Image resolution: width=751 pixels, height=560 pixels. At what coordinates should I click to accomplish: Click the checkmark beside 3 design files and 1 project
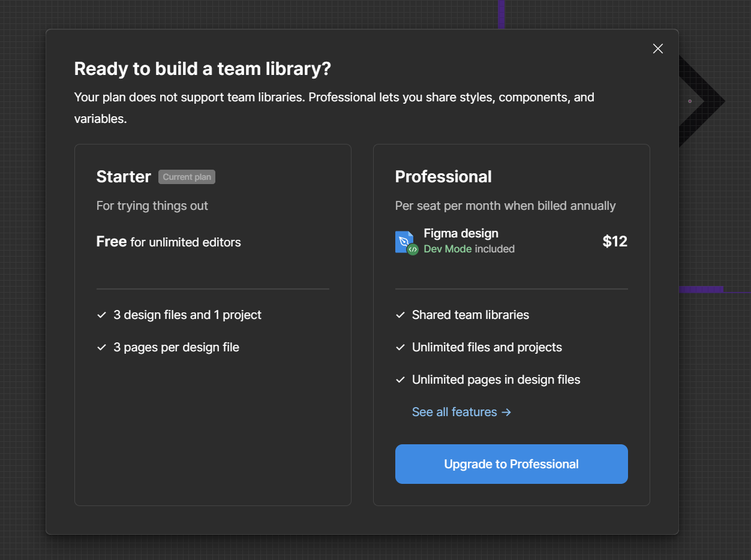pos(102,315)
